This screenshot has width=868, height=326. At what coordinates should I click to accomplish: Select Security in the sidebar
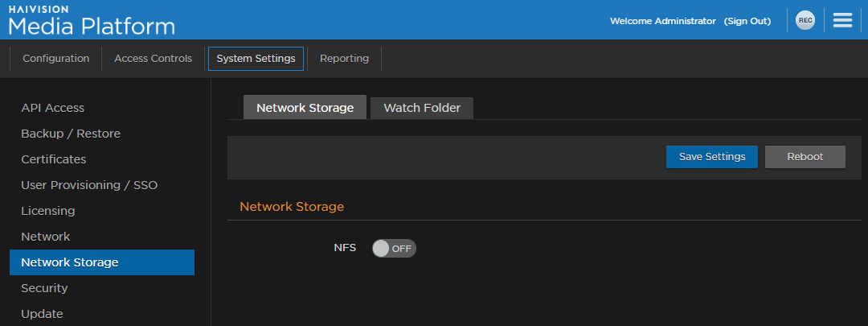point(44,288)
